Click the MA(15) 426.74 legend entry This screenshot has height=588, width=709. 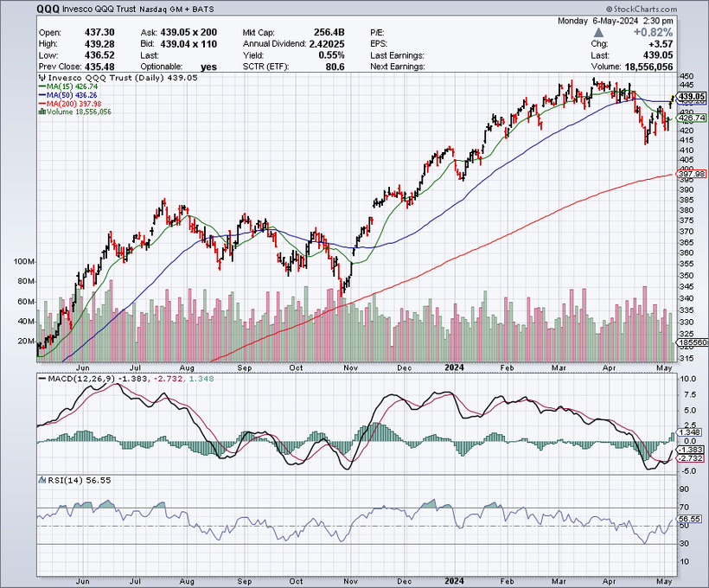pyautogui.click(x=72, y=86)
